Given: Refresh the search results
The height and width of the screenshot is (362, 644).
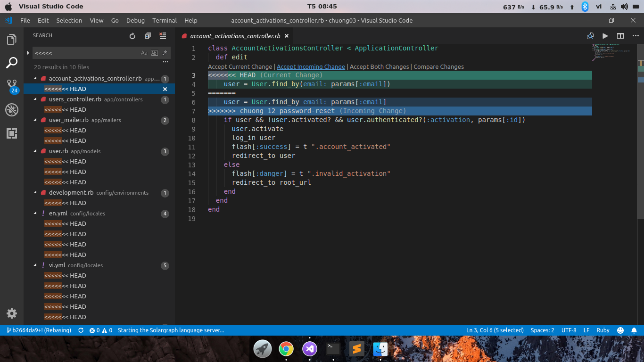Looking at the screenshot, I should (x=132, y=36).
